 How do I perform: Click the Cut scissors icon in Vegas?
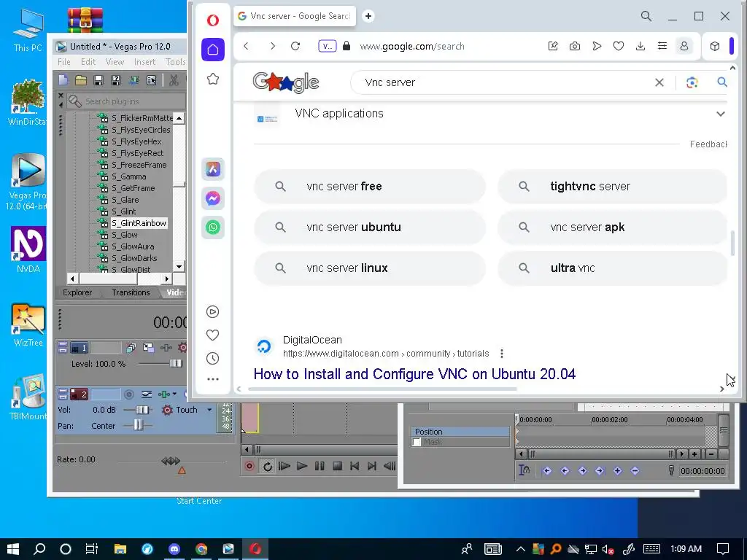[174, 80]
